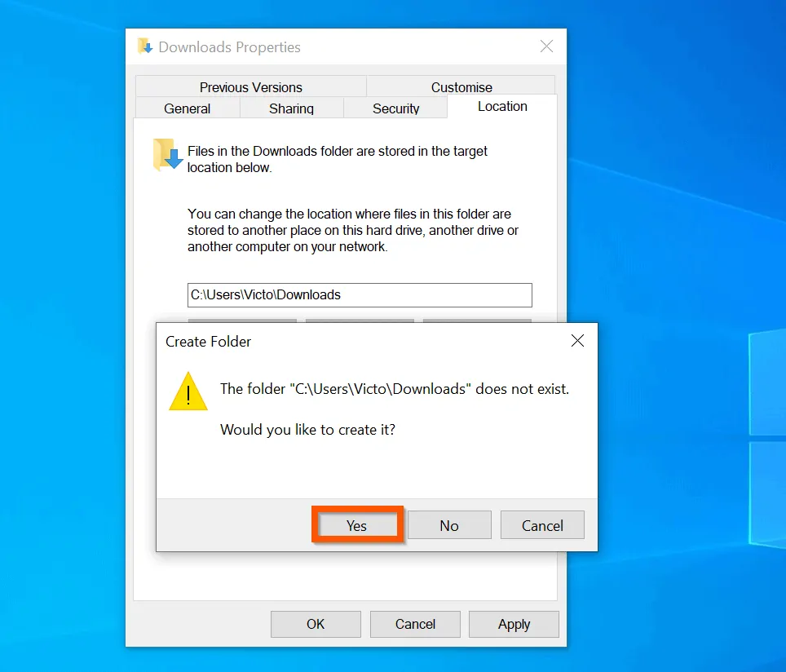The height and width of the screenshot is (672, 786).
Task: Click the yellow warning triangle icon
Action: 188,391
